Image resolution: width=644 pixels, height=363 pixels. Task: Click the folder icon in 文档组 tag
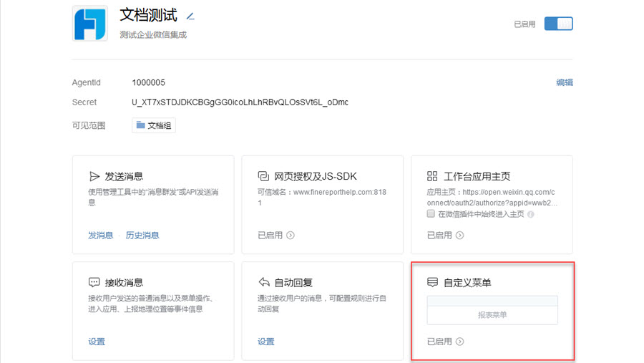pyautogui.click(x=140, y=125)
